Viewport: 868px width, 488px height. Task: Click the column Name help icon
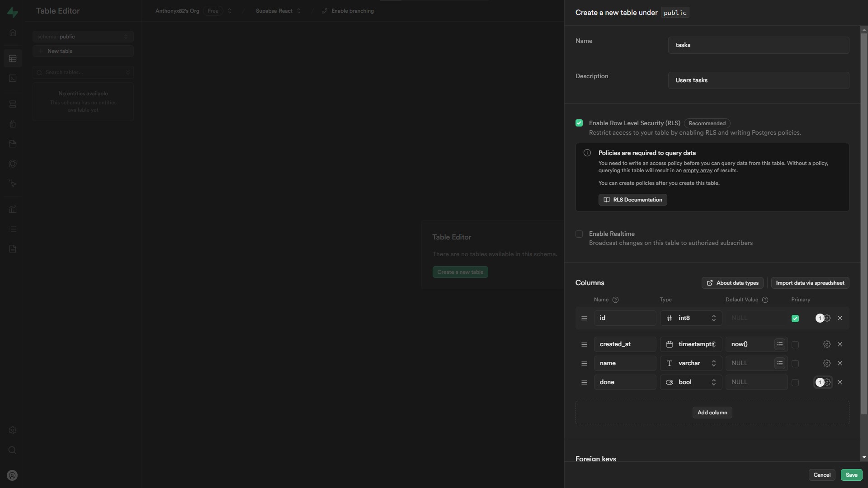[615, 300]
